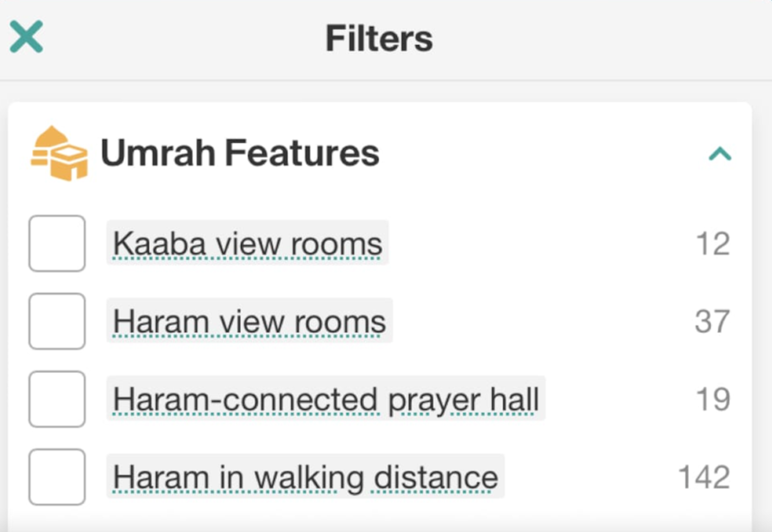This screenshot has width=772, height=532.
Task: Click the Kaaba view rooms label
Action: pos(247,244)
